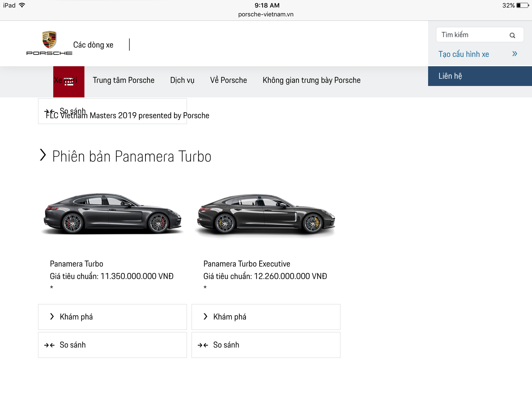
Task: Click the wifi status icon
Action: (22, 5)
